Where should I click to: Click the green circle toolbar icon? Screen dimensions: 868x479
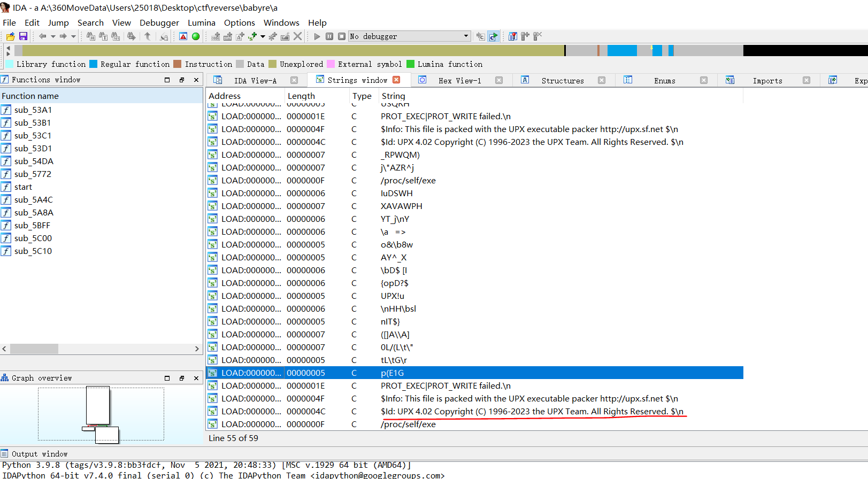point(196,36)
